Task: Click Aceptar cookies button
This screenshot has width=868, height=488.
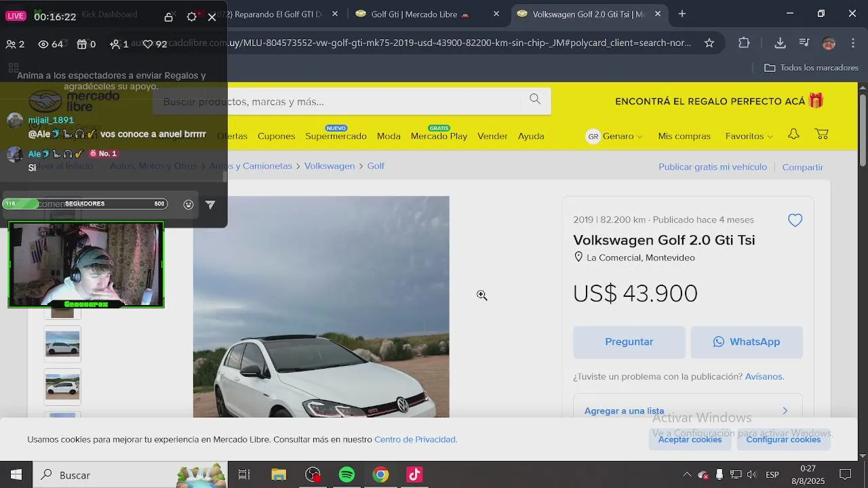Action: coord(690,439)
